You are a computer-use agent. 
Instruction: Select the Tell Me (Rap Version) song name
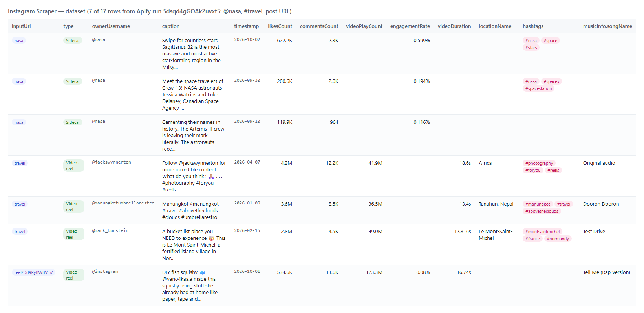(x=607, y=272)
